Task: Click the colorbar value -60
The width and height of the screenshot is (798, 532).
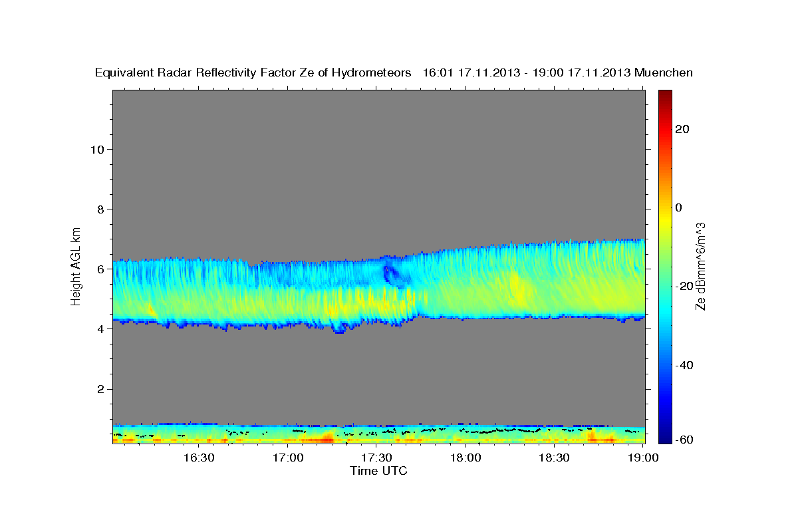Action: click(685, 440)
